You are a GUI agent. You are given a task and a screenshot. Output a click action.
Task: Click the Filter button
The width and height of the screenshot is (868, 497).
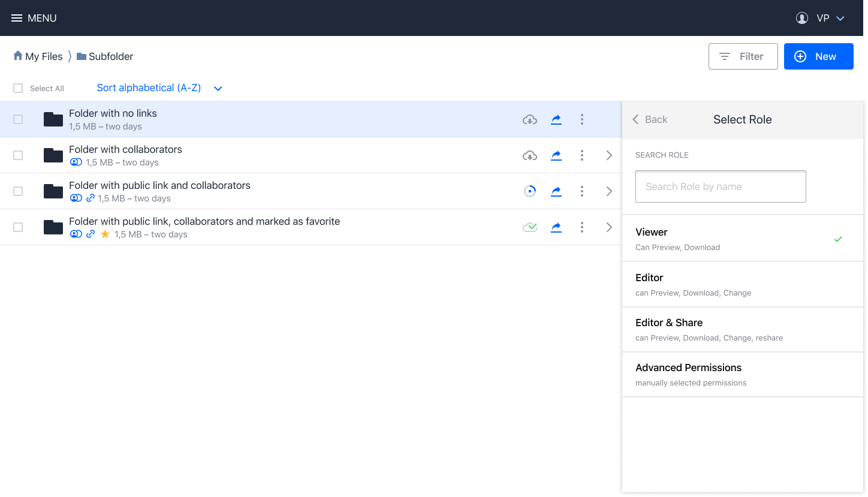(743, 56)
